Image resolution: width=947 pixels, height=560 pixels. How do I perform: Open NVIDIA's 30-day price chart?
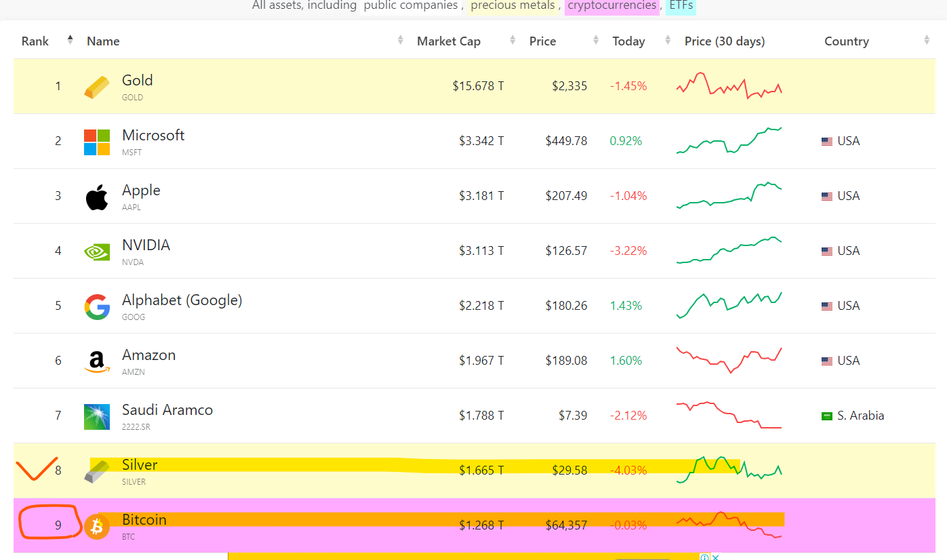tap(729, 250)
